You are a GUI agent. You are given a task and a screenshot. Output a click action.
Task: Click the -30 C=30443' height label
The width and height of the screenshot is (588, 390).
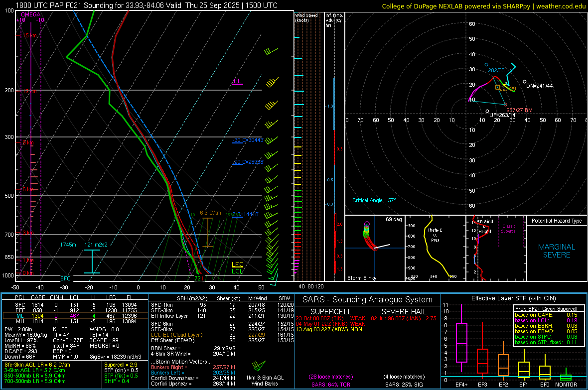point(248,140)
